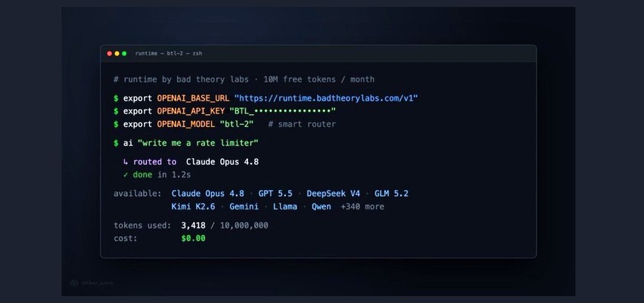Screen dimensions: 644x303
Task: Click the green $ prompt before 'ai'
Action: coord(116,143)
